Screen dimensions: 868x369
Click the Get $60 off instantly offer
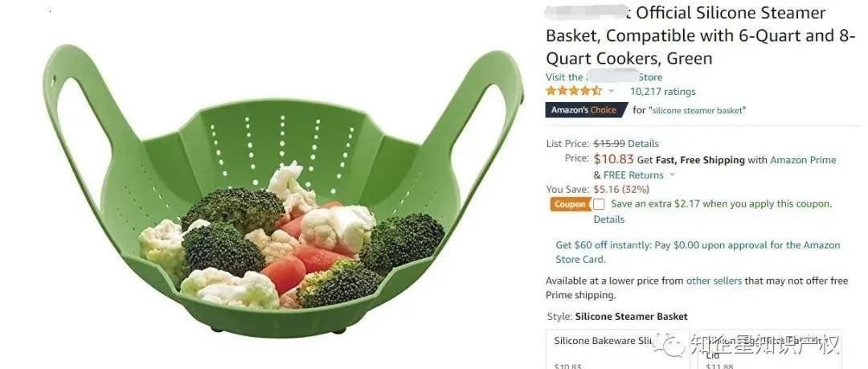point(698,252)
